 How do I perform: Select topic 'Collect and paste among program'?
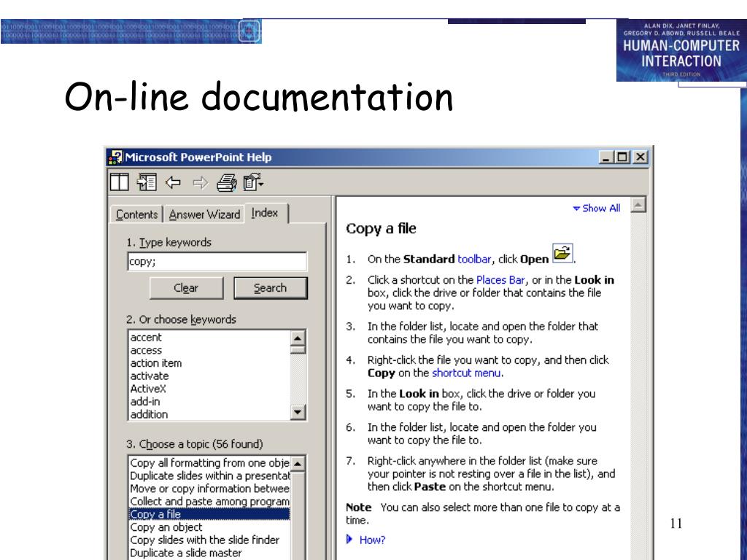209,502
